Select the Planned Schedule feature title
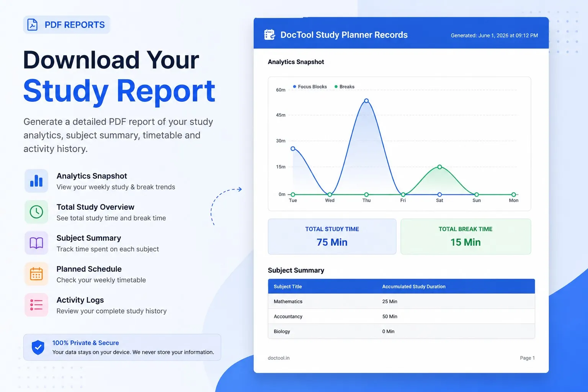588x392 pixels. [89, 269]
